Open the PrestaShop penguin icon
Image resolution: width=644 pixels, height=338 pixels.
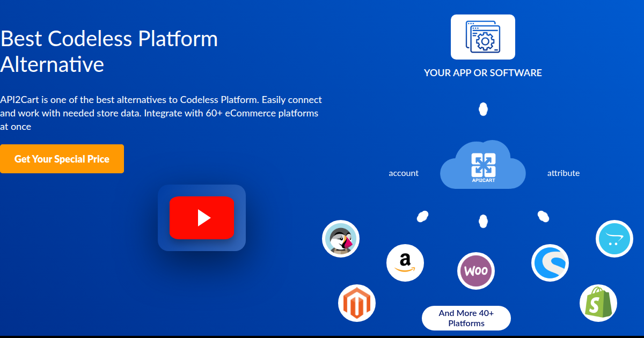[x=341, y=239]
